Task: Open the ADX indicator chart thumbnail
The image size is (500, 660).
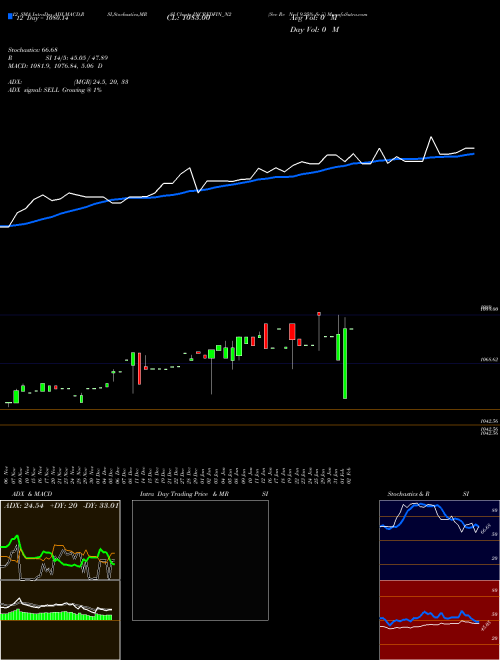Action: coord(60,540)
